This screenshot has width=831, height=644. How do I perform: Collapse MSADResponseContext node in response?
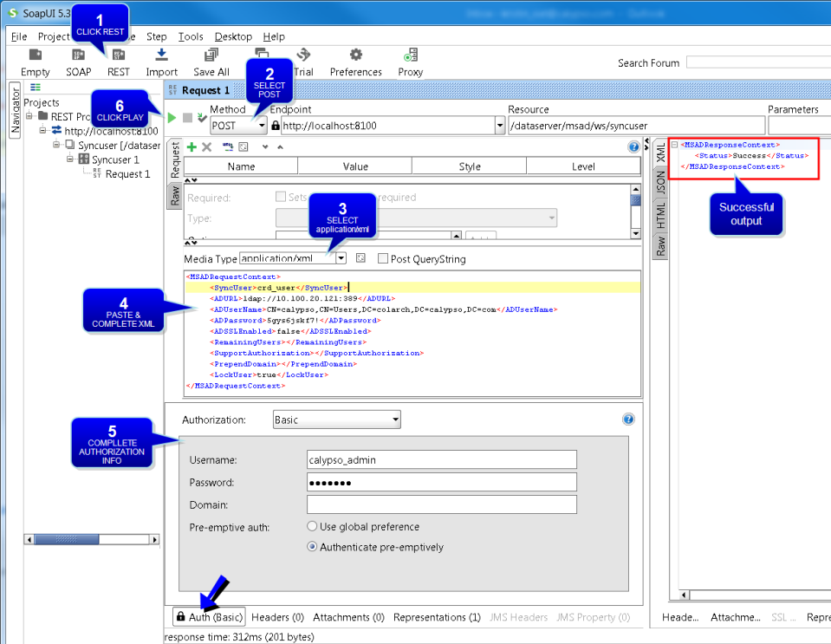[x=674, y=144]
